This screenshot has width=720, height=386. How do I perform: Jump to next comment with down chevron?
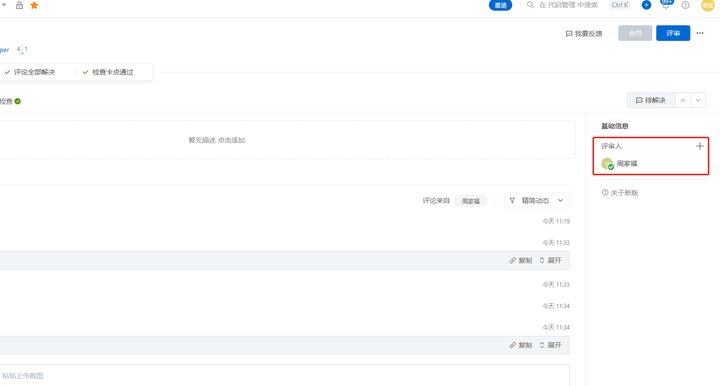pos(698,101)
